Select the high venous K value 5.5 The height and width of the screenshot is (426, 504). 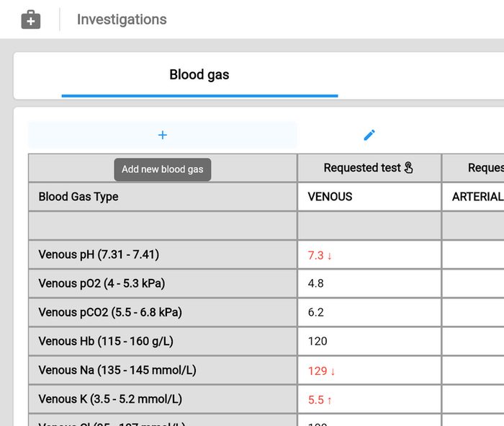[316, 399]
